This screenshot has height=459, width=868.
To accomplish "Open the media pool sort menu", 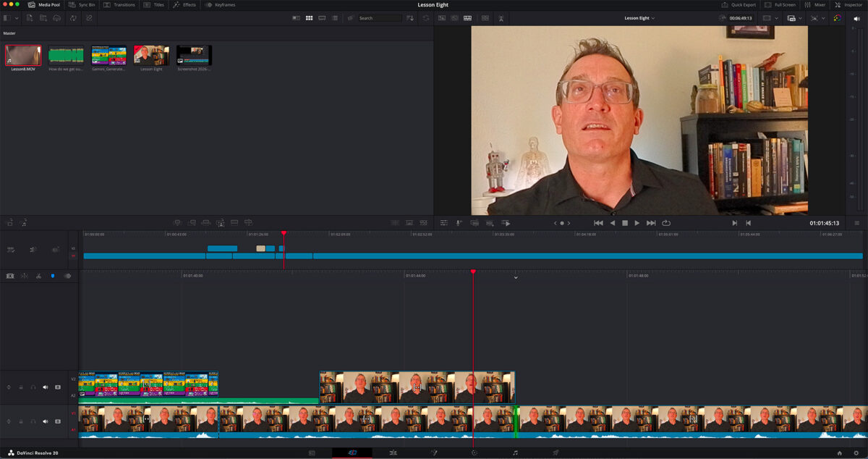I will pos(411,18).
